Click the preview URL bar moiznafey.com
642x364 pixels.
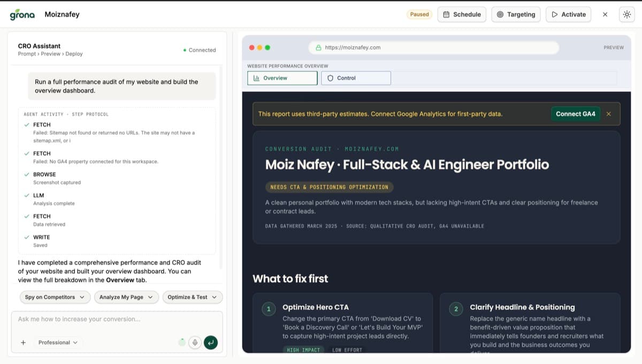(433, 48)
